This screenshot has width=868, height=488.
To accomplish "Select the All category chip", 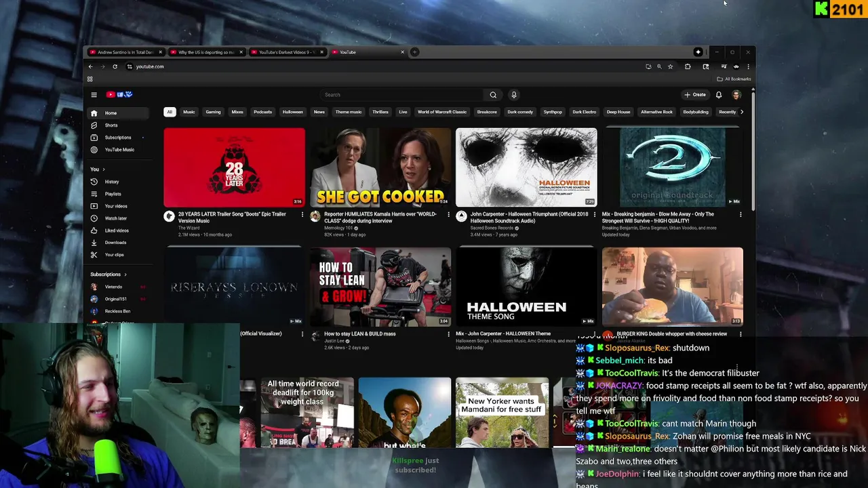I will tap(170, 112).
